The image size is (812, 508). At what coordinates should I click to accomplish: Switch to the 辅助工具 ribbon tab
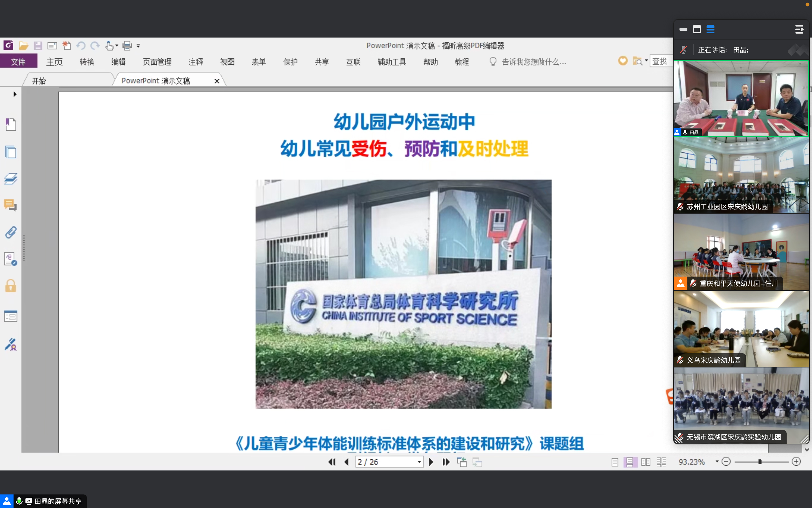[392, 62]
